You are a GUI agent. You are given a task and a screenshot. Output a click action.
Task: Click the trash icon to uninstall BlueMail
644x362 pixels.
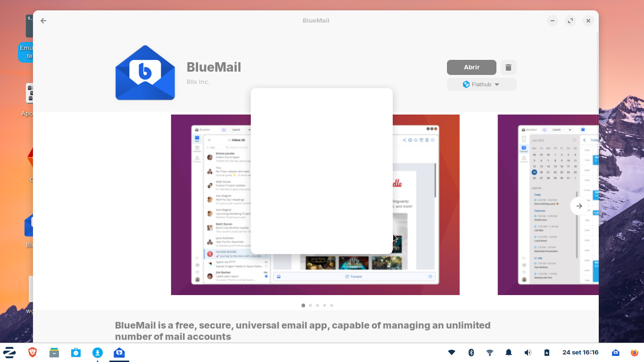[x=508, y=67]
